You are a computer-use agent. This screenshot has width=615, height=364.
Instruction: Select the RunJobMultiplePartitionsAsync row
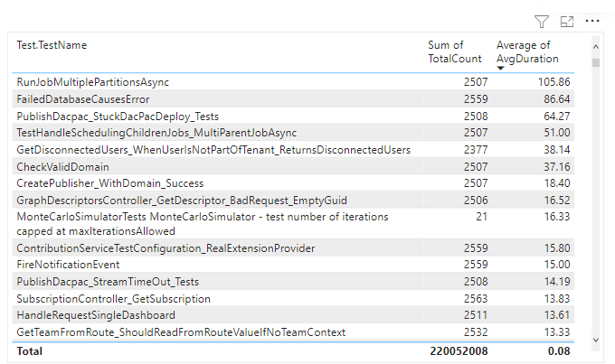(93, 82)
